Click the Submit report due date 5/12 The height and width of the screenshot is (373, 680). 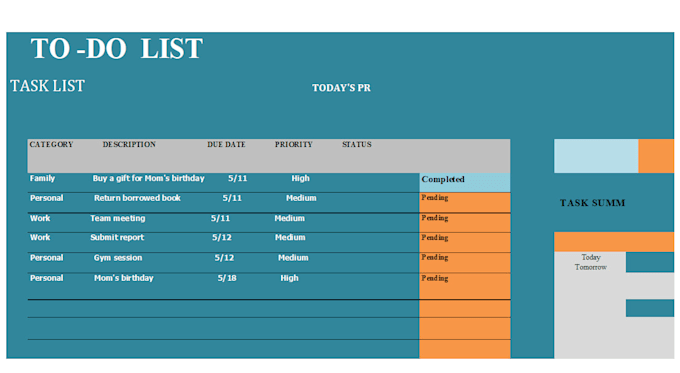click(222, 238)
